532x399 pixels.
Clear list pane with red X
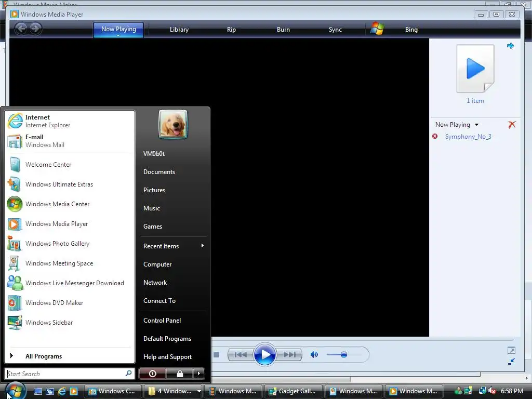pos(512,125)
